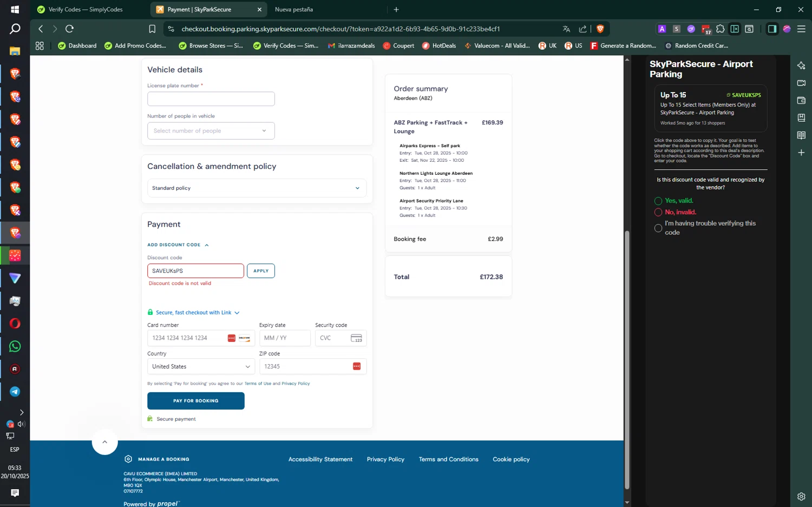Open the Random Credit Card bookmark

(696, 45)
